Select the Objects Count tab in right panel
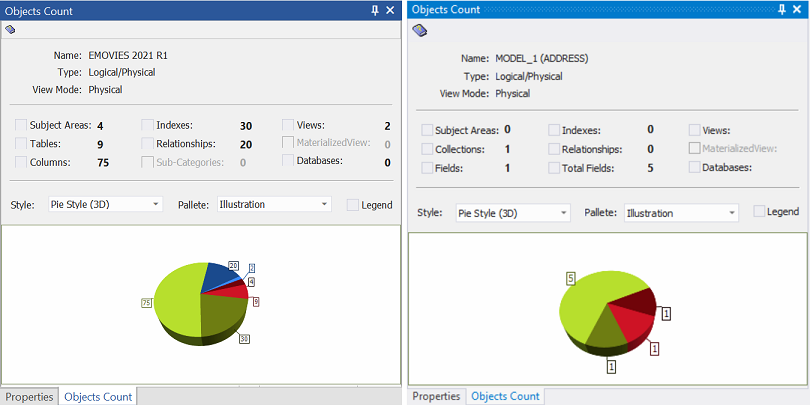The height and width of the screenshot is (405, 810). [x=505, y=396]
